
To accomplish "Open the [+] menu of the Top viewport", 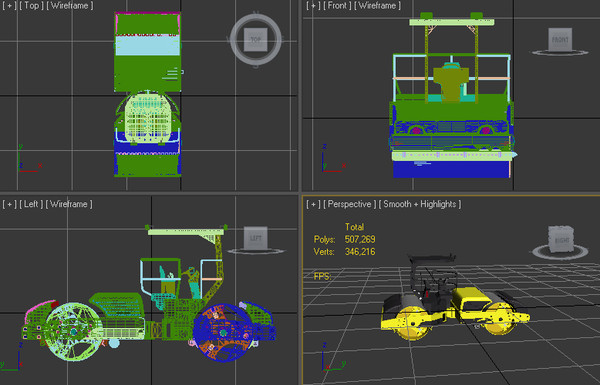I will [10, 6].
